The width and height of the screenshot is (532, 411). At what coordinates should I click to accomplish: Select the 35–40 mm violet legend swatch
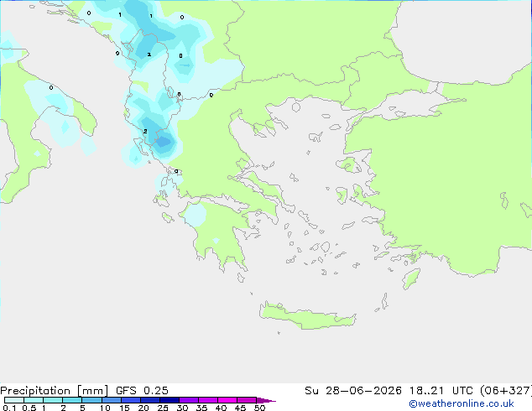208,400
